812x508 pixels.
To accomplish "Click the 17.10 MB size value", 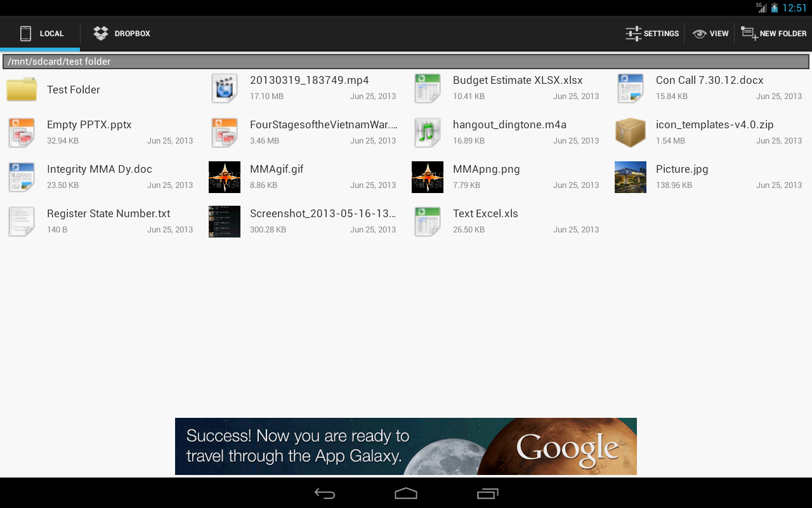I will coord(266,97).
